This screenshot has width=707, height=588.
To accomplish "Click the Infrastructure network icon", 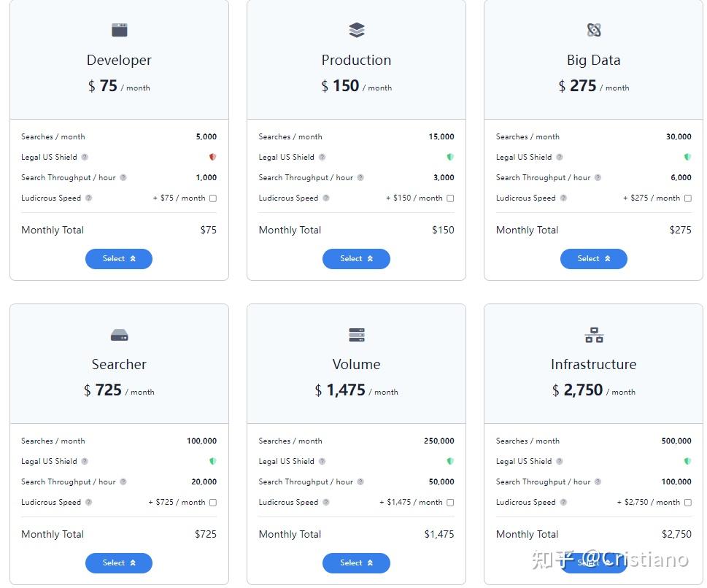I will click(594, 335).
